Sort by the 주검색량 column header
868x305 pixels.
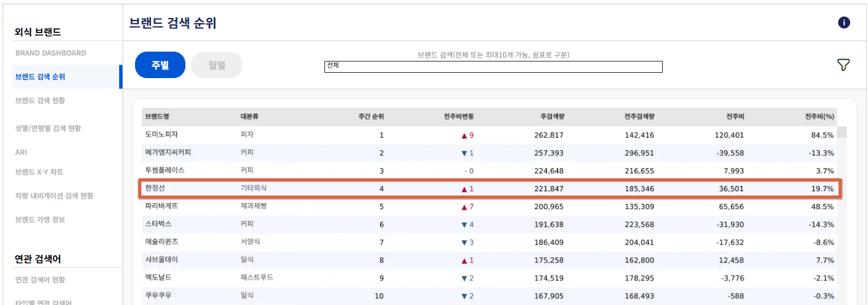(552, 116)
